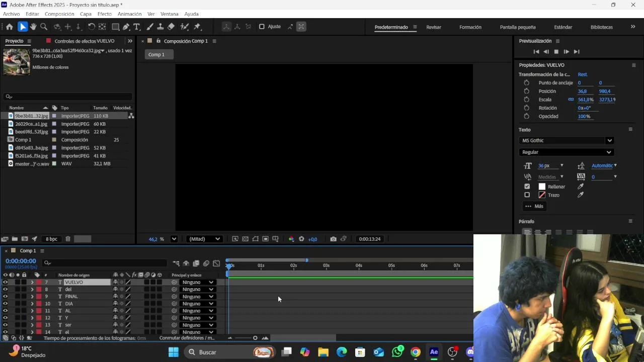Select the Rotation tool

[92, 27]
